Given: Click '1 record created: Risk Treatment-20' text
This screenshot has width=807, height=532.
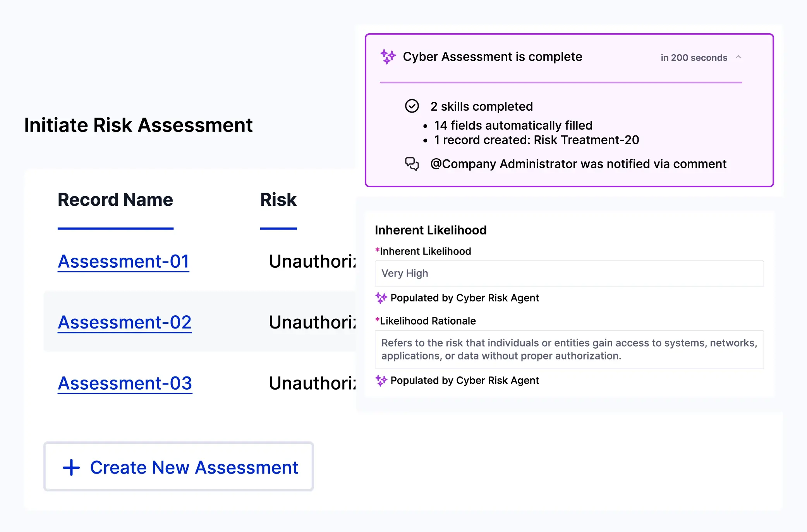Looking at the screenshot, I should pos(536,140).
